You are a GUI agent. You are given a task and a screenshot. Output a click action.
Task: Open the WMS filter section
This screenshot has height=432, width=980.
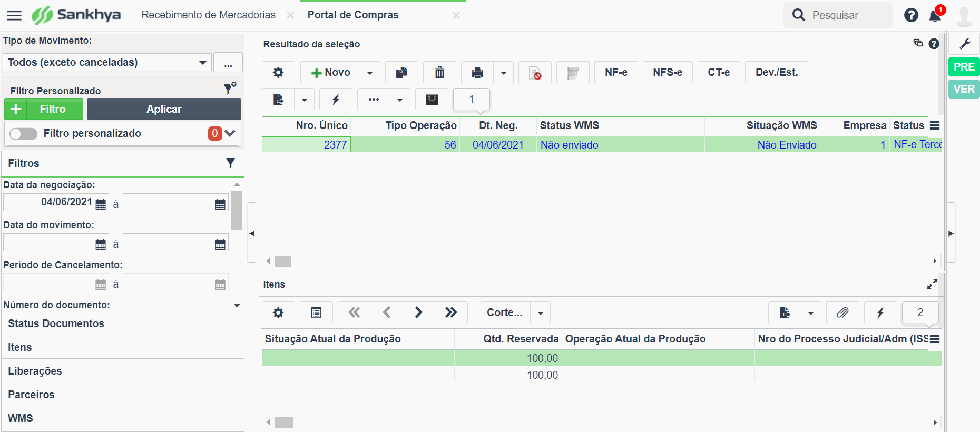(x=123, y=418)
